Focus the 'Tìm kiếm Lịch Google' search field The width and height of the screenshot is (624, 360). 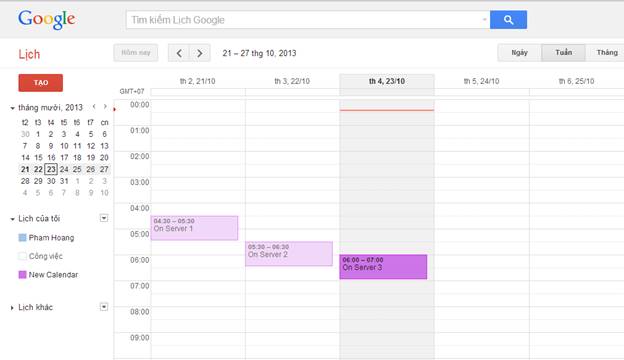tap(304, 20)
